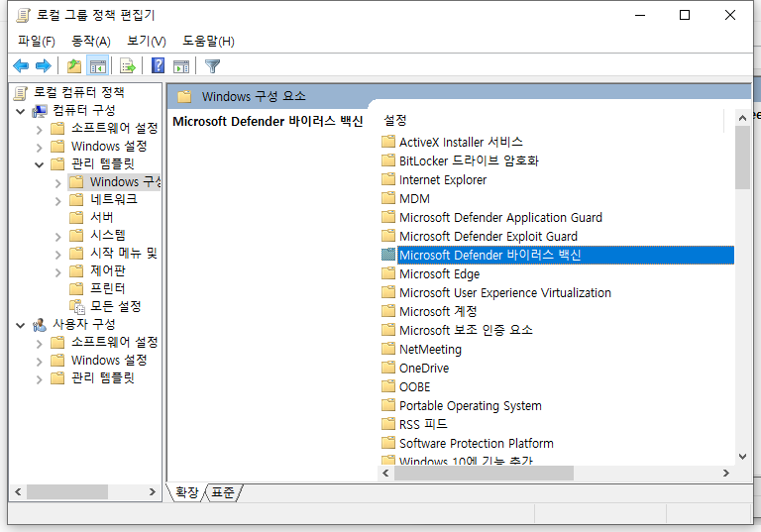Click the selected Microsoft Defender 바이러스 백신 folder icon
The height and width of the screenshot is (532, 761).
coord(388,255)
